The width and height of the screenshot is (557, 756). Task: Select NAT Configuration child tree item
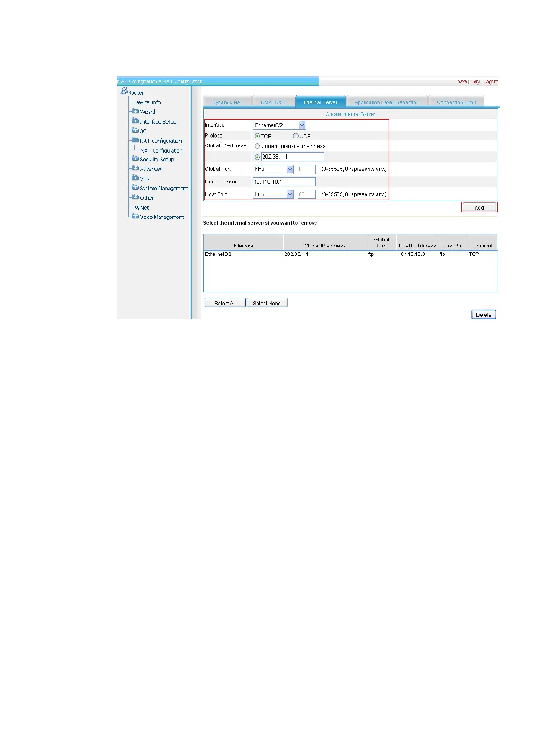click(161, 151)
